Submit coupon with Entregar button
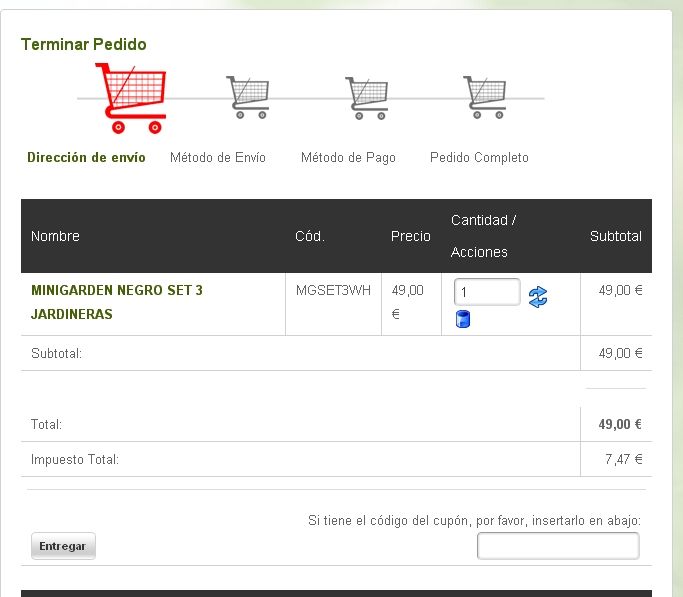This screenshot has height=597, width=683. coord(63,546)
